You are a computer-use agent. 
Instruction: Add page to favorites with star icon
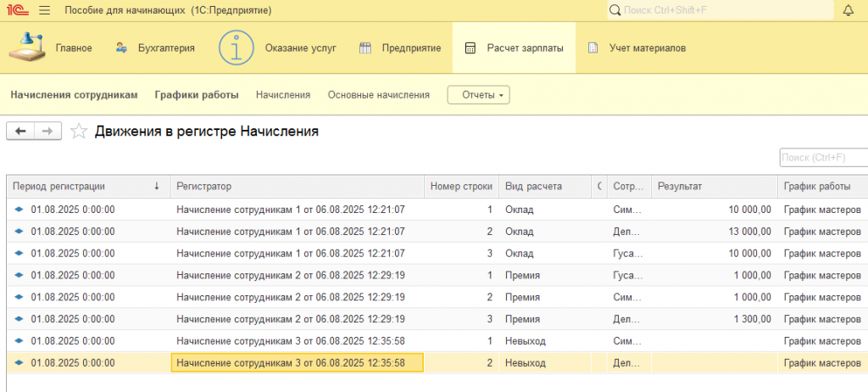point(79,131)
